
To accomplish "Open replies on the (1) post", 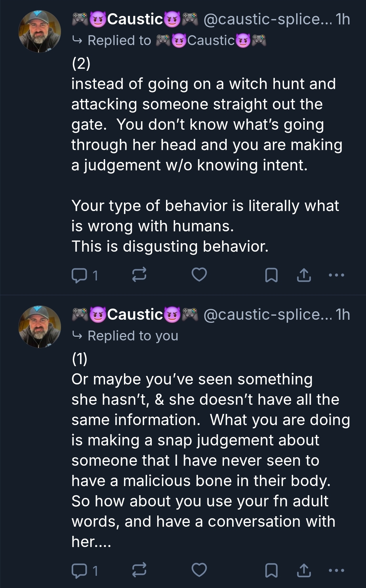I will click(84, 570).
